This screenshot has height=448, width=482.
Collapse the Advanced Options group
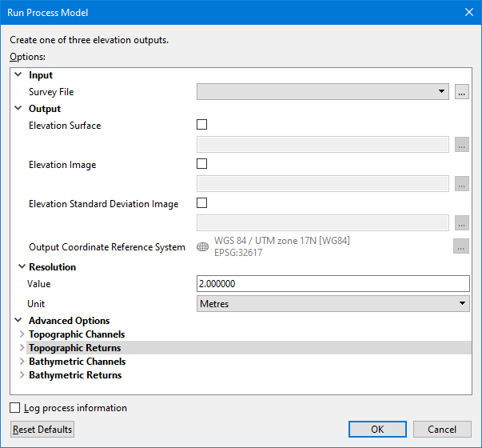[x=18, y=321]
